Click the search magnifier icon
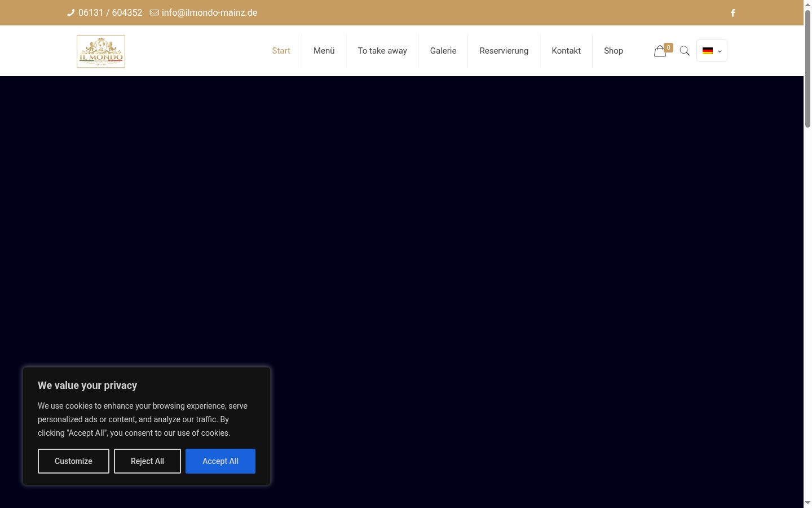Screen dimensions: 812x508 pos(685,51)
